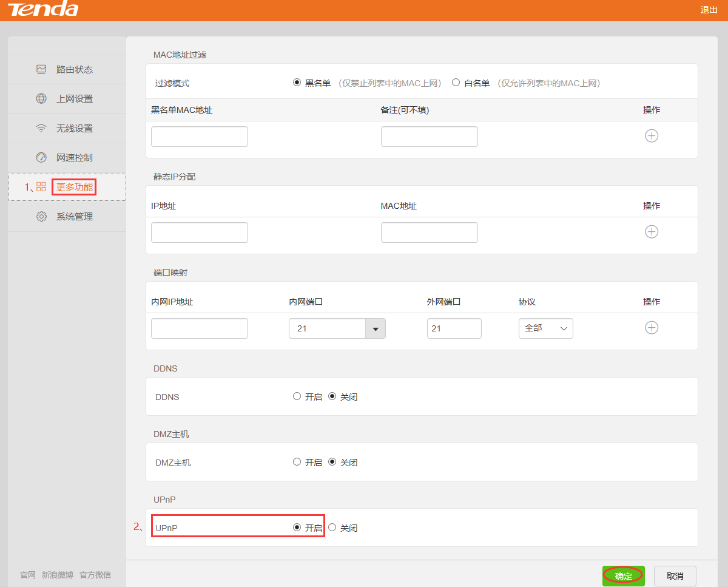
Task: Select the Wi-Fi icon for 无线设置
Action: coord(41,128)
